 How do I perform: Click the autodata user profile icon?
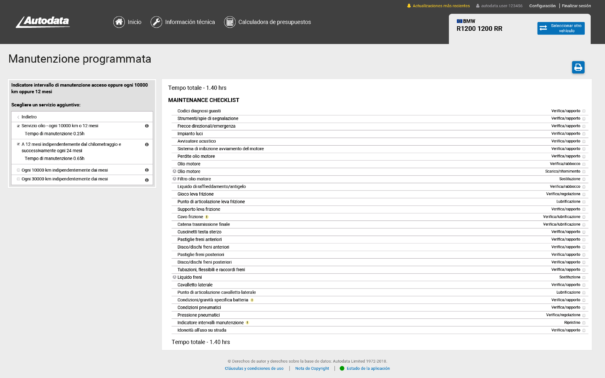pyautogui.click(x=478, y=6)
